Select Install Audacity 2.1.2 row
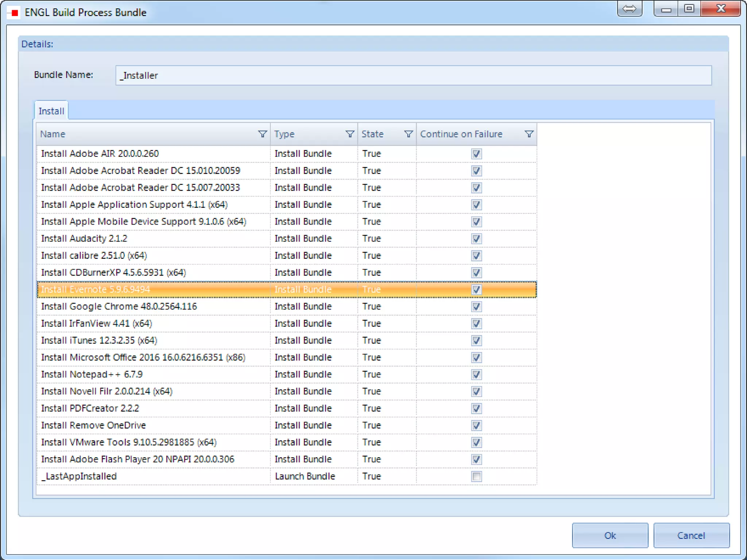This screenshot has width=747, height=560. click(287, 238)
